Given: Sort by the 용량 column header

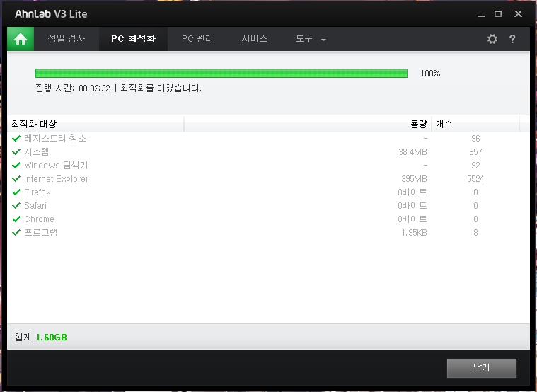Looking at the screenshot, I should [x=308, y=124].
